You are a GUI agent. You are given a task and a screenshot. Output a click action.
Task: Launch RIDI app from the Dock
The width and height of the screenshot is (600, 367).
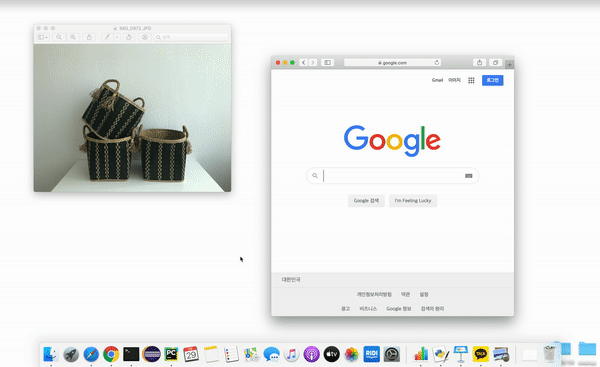[372, 354]
